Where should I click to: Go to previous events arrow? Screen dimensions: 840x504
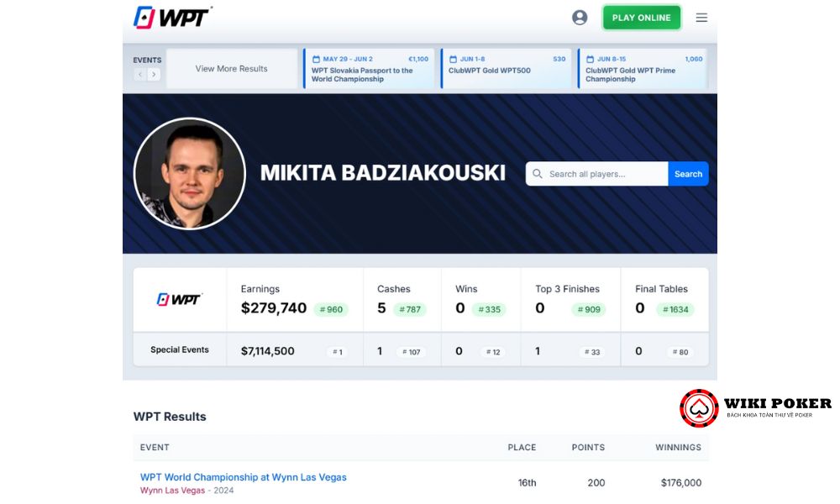139,75
